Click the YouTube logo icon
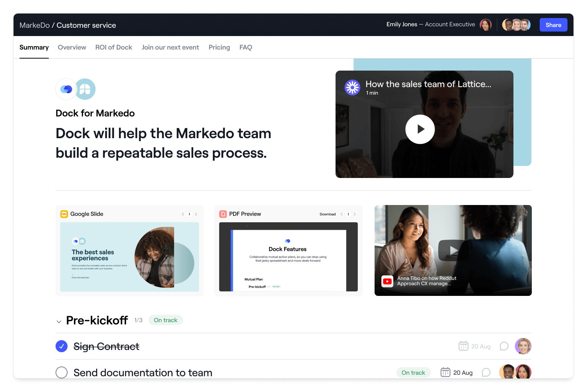This screenshot has width=587, height=392. pos(387,281)
